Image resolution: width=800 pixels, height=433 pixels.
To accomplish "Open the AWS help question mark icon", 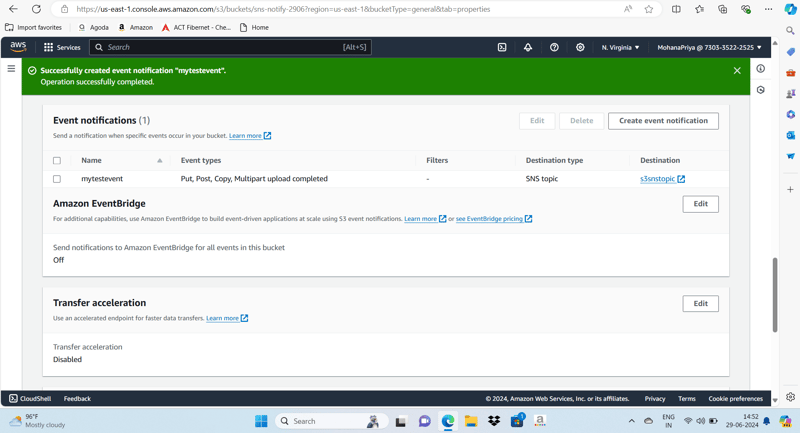I will point(554,47).
